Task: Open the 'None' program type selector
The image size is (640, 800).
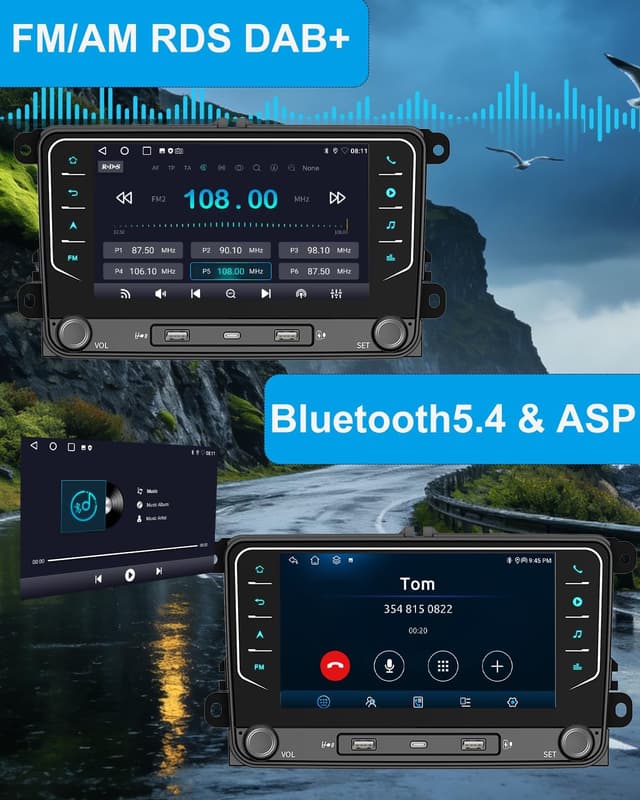Action: click(310, 168)
